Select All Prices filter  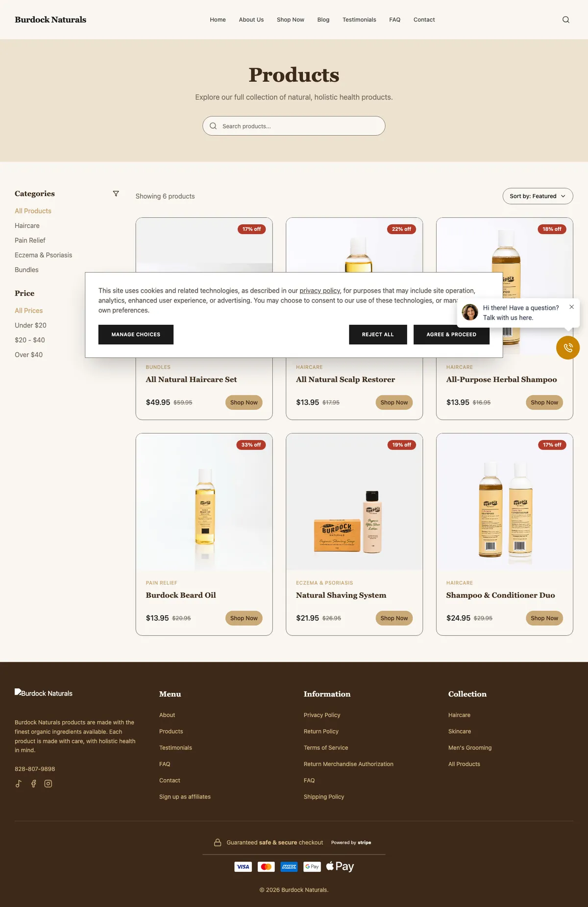[28, 310]
